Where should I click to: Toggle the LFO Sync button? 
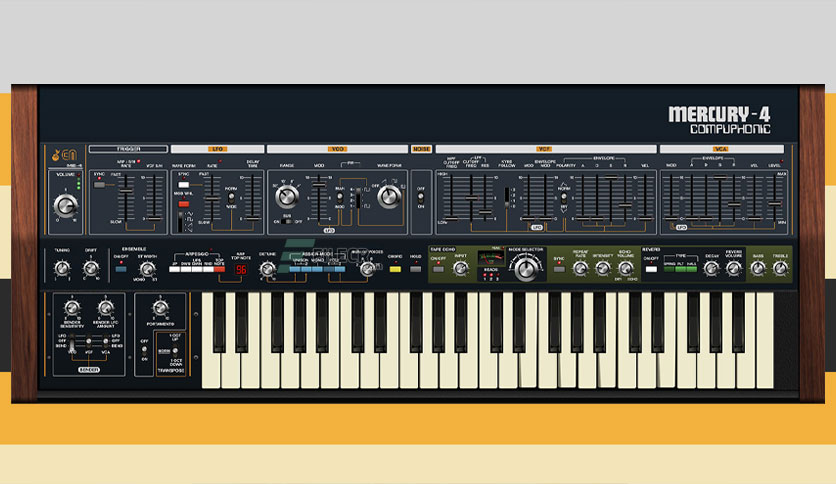(x=183, y=185)
